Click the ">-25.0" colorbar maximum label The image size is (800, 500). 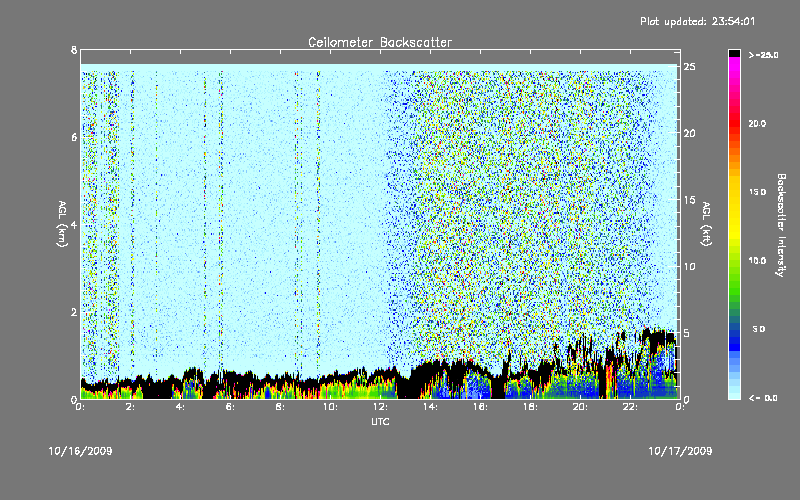coord(763,55)
